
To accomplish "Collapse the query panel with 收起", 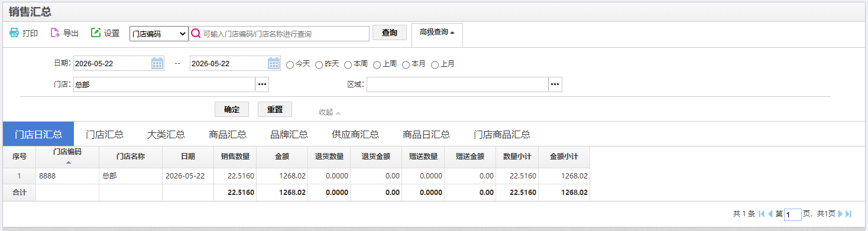I will [x=329, y=112].
